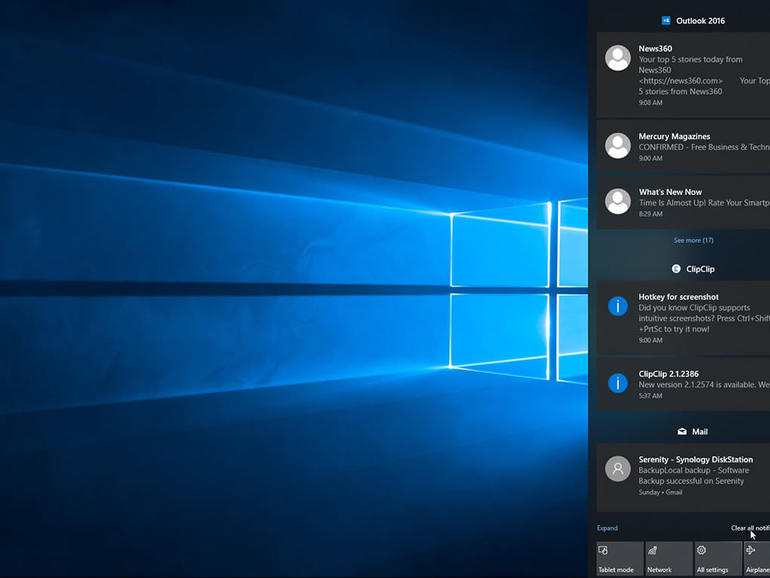Image resolution: width=770 pixels, height=578 pixels.
Task: Toggle Tablet mode quick action
Action: 620,558
